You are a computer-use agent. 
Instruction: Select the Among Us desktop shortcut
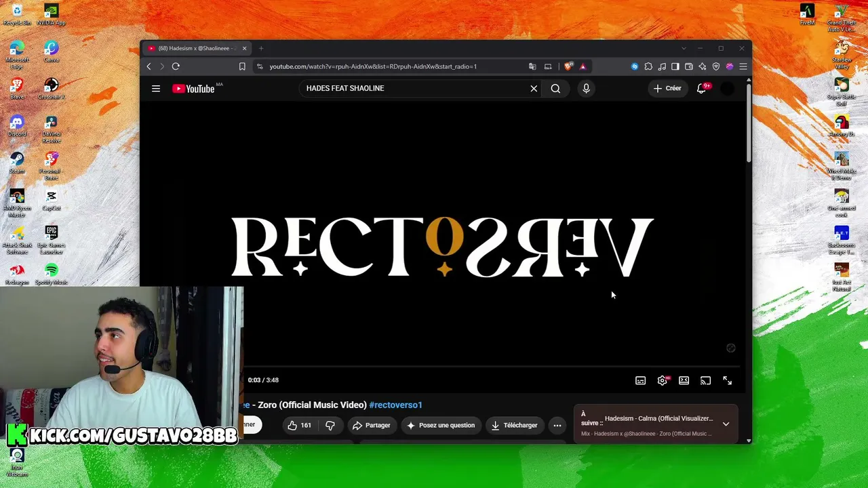click(x=842, y=126)
